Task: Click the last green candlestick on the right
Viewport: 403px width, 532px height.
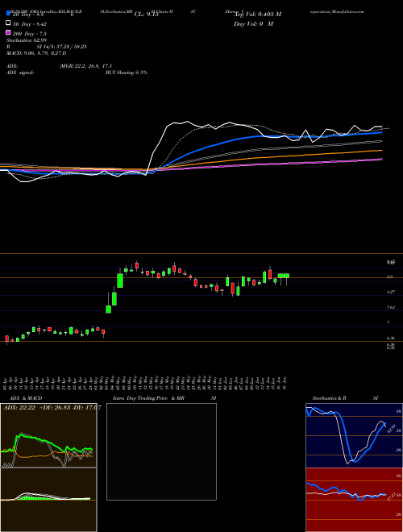Action: click(287, 276)
